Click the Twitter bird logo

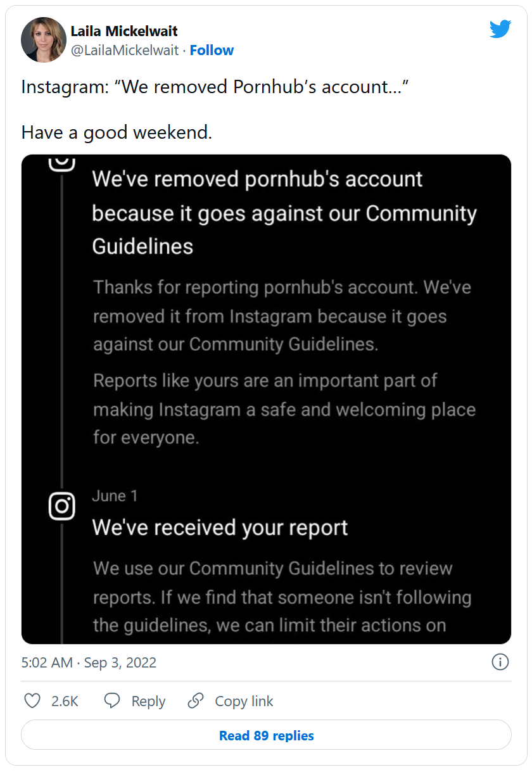(x=500, y=29)
